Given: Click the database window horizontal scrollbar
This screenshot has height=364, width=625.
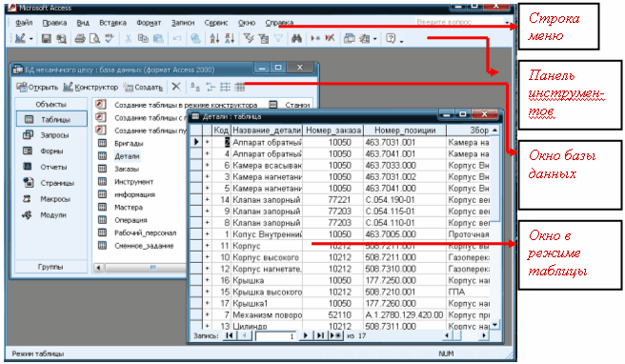Looking at the screenshot, I should click(140, 268).
